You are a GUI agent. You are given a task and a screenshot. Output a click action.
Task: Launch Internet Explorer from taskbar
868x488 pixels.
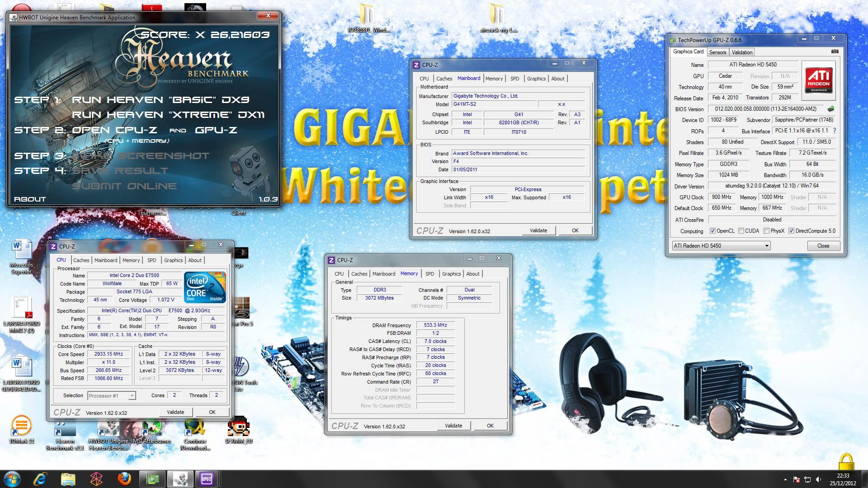click(40, 479)
